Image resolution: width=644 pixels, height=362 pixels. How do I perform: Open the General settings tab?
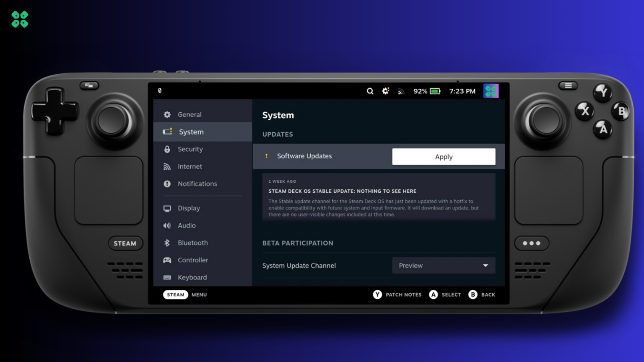click(x=190, y=114)
